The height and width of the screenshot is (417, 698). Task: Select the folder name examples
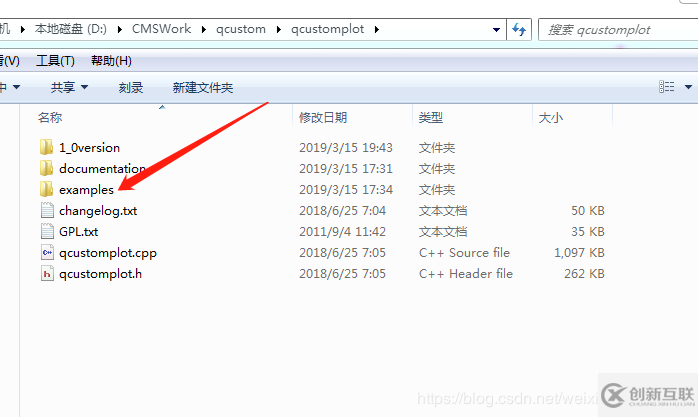pos(86,190)
